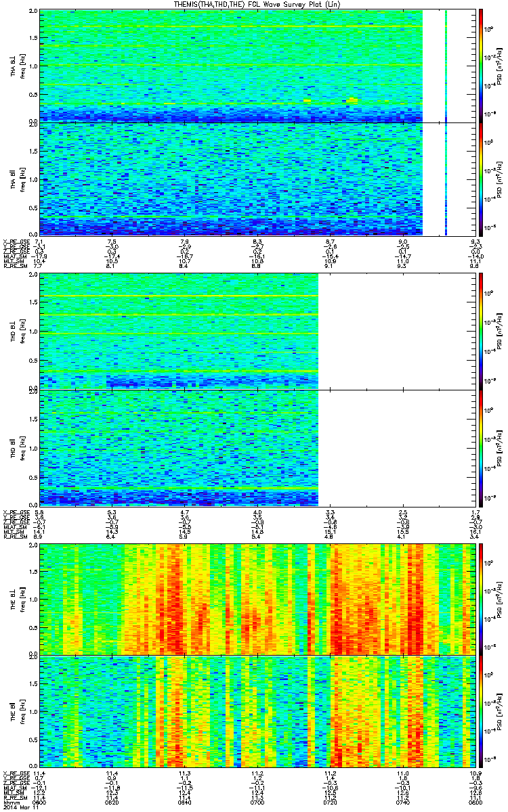The image size is (508, 812).
Task: Click the PSD color bar beside THE BL
Action: pos(481,598)
